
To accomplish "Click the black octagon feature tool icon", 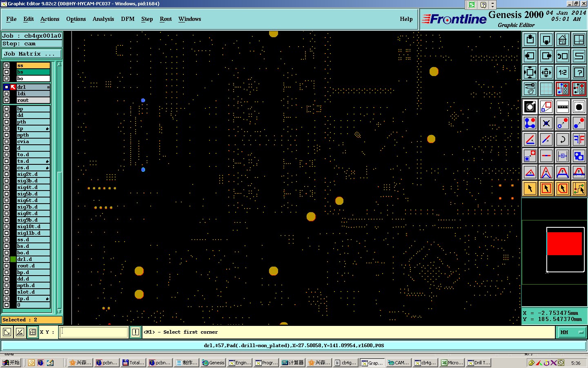I will point(579,107).
